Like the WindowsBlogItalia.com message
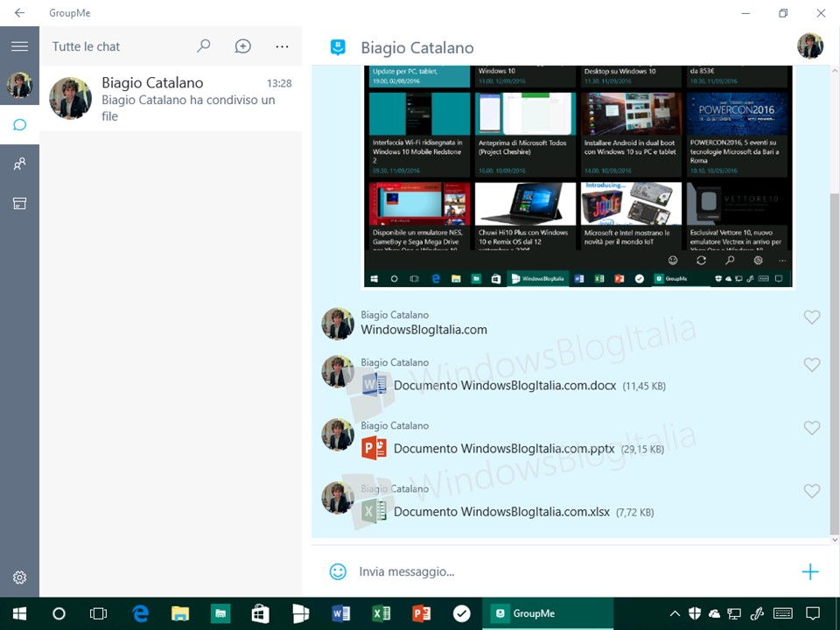Viewport: 840px width, 630px height. (x=812, y=317)
